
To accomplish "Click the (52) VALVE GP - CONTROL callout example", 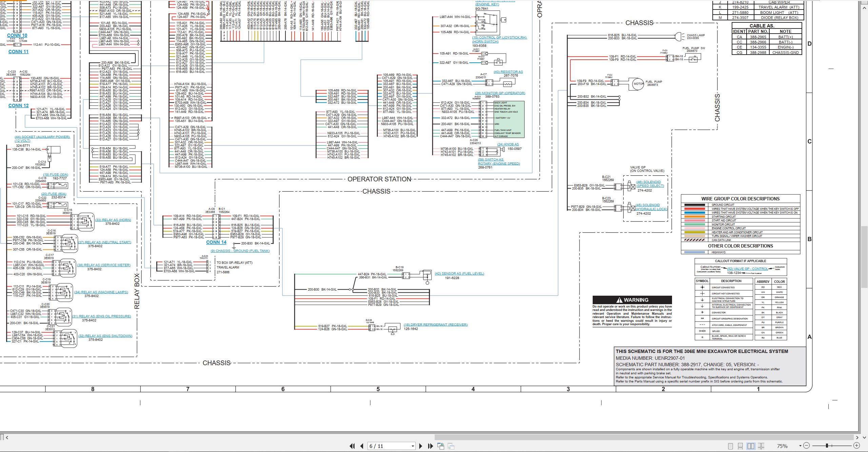I will pyautogui.click(x=747, y=269).
